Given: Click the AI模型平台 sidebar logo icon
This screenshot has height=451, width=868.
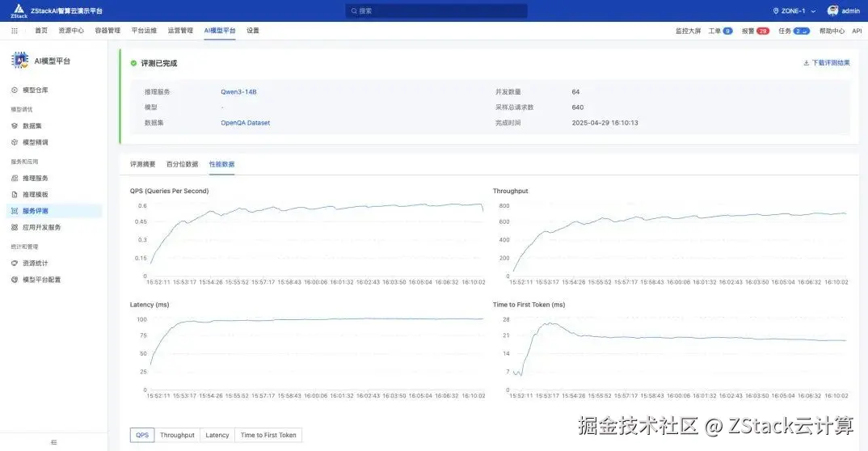Looking at the screenshot, I should coord(20,61).
